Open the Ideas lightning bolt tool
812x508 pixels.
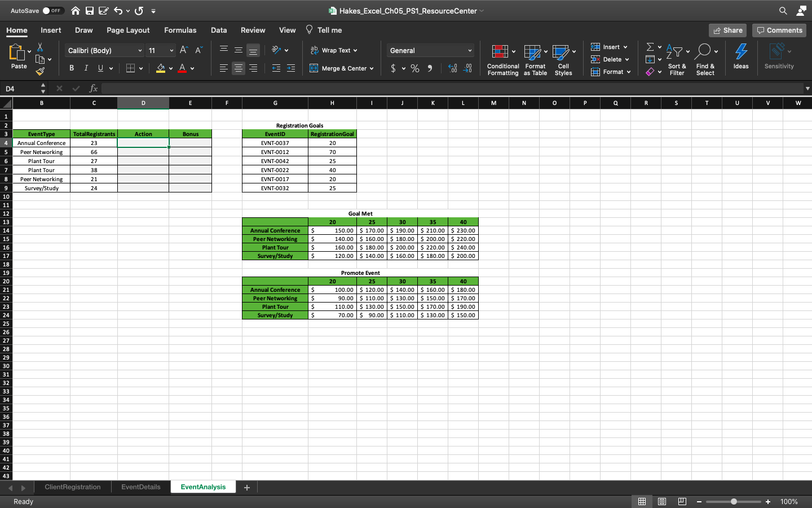click(x=740, y=56)
